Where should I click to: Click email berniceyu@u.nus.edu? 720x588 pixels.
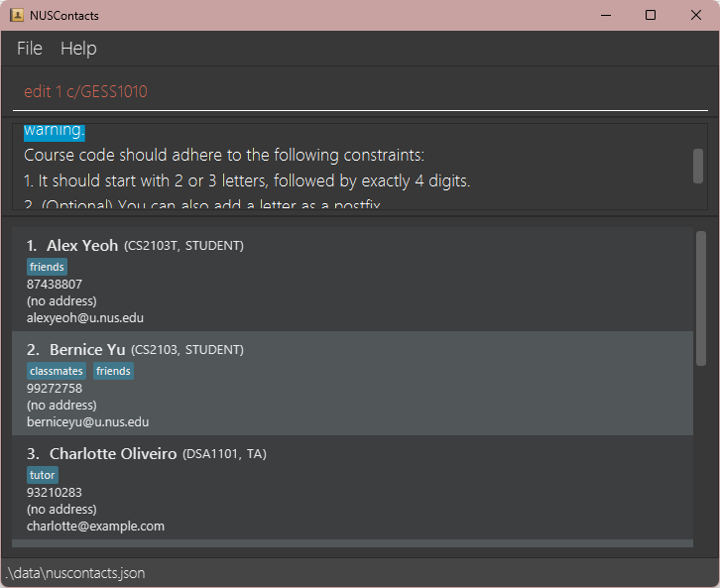coord(87,422)
